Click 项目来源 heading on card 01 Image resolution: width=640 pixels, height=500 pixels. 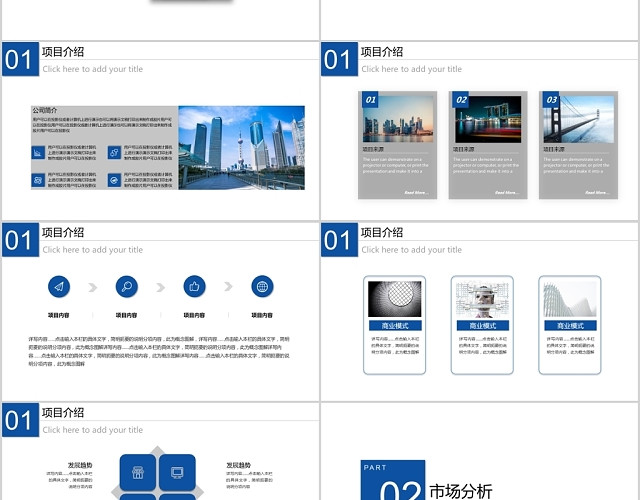pyautogui.click(x=373, y=149)
